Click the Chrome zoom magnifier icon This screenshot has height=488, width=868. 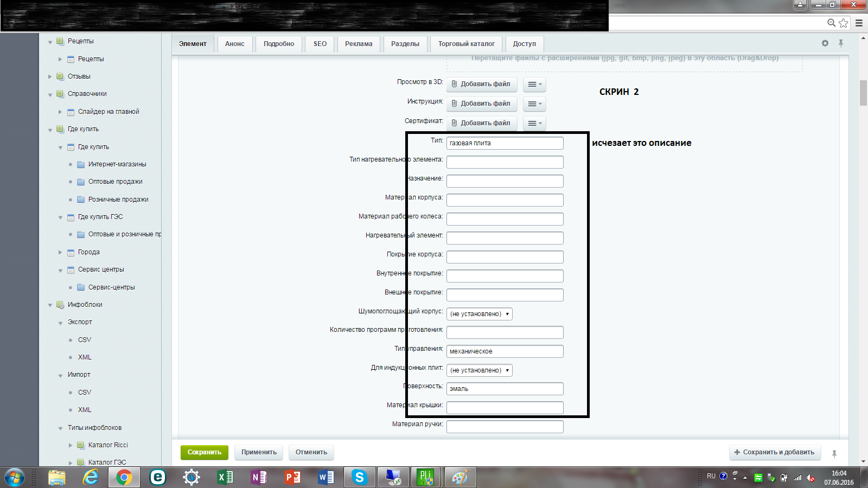(x=831, y=23)
